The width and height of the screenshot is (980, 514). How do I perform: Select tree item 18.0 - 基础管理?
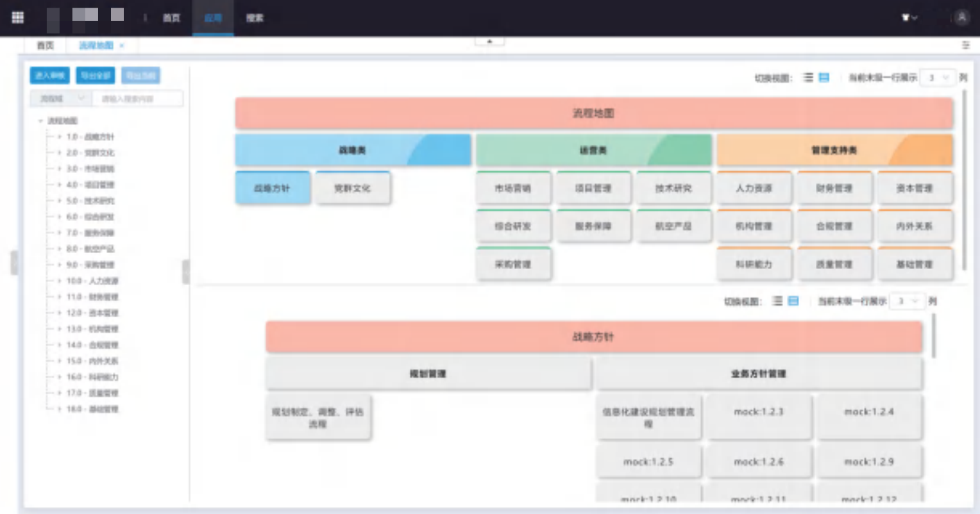(92, 409)
